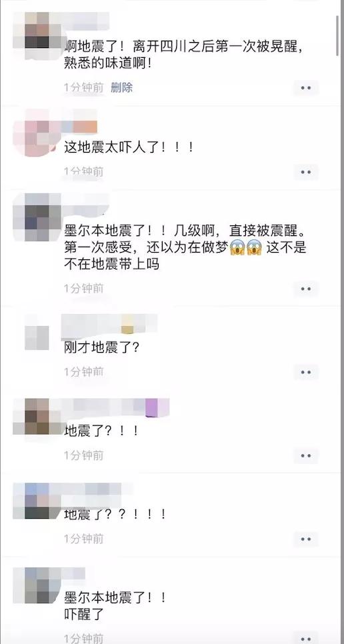Open the two-dot menu on the 吓醒了 post
Screen dimensions: 344x644
[306, 639]
